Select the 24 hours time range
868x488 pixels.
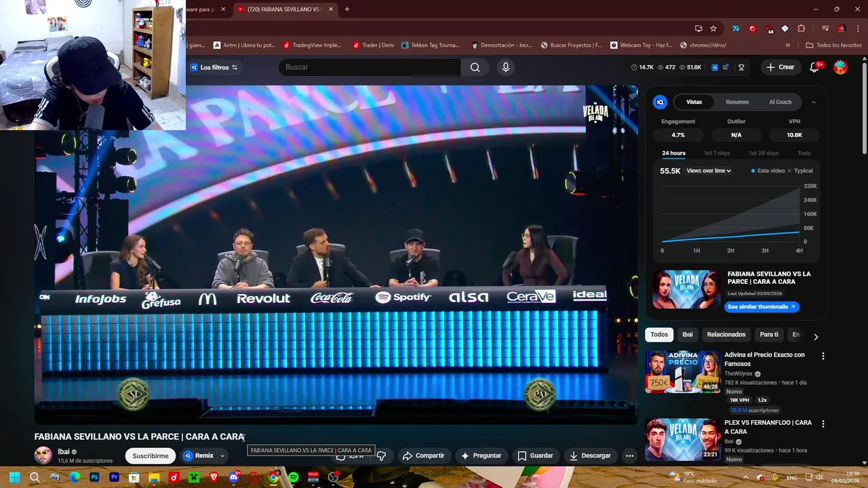(673, 153)
